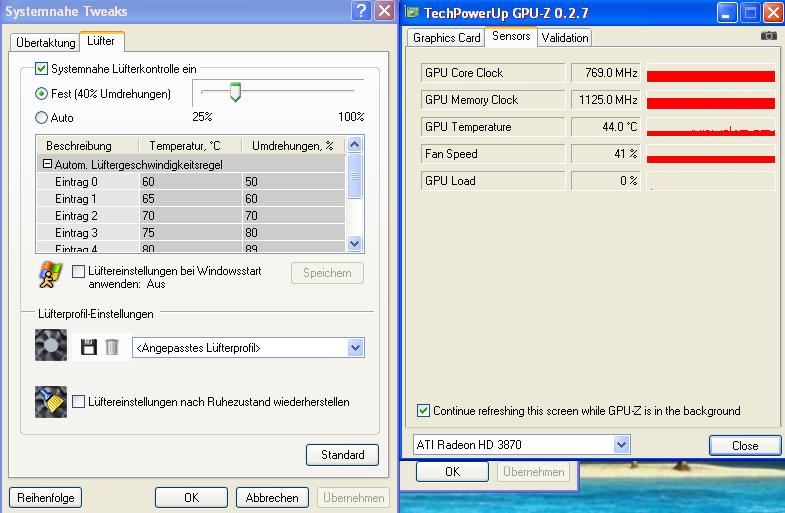This screenshot has height=513, width=785.
Task: Click the disabled Speichern button
Action: click(x=327, y=273)
